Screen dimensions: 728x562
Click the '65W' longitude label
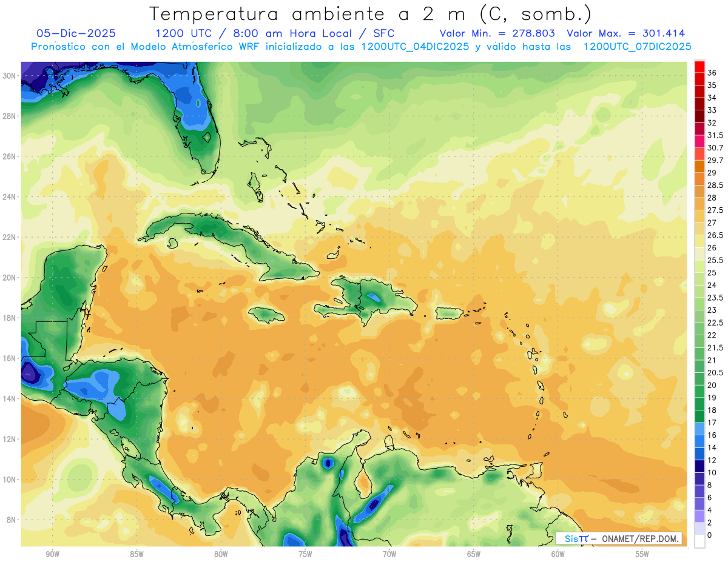(474, 554)
